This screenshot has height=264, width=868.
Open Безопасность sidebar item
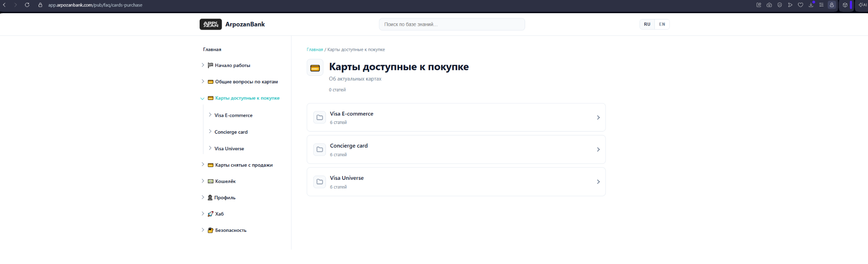click(231, 230)
